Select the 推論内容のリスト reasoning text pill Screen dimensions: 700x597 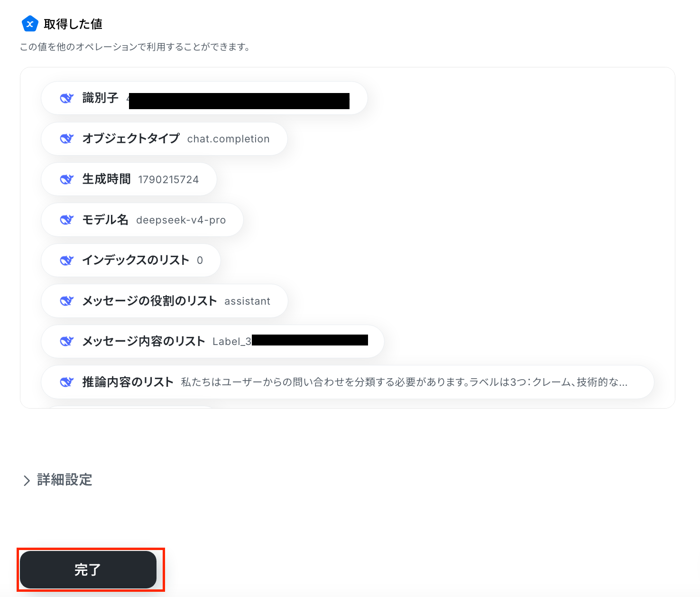[348, 382]
